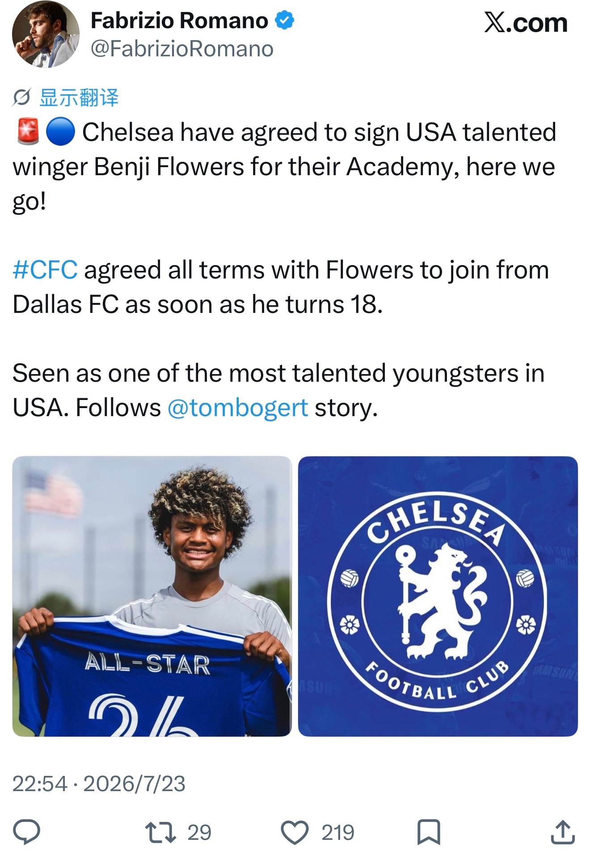Tap the red siren emoji in tweet
The image size is (590, 868).
(29, 132)
